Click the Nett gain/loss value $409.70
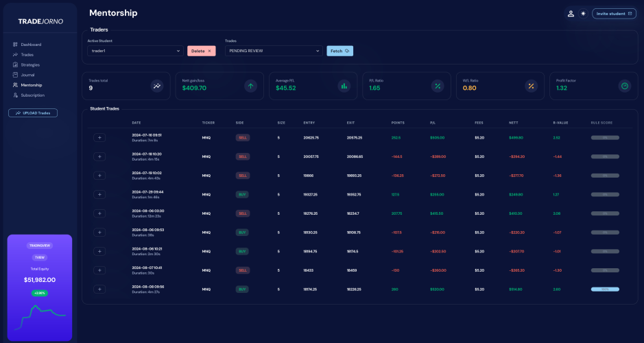644x343 pixels. (x=194, y=88)
